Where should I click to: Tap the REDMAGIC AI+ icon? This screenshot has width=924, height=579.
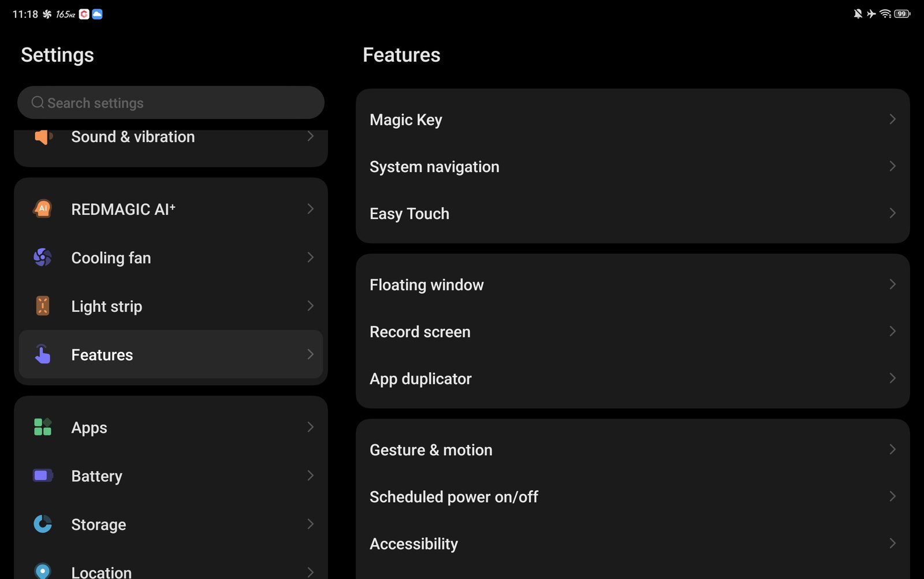click(x=43, y=208)
